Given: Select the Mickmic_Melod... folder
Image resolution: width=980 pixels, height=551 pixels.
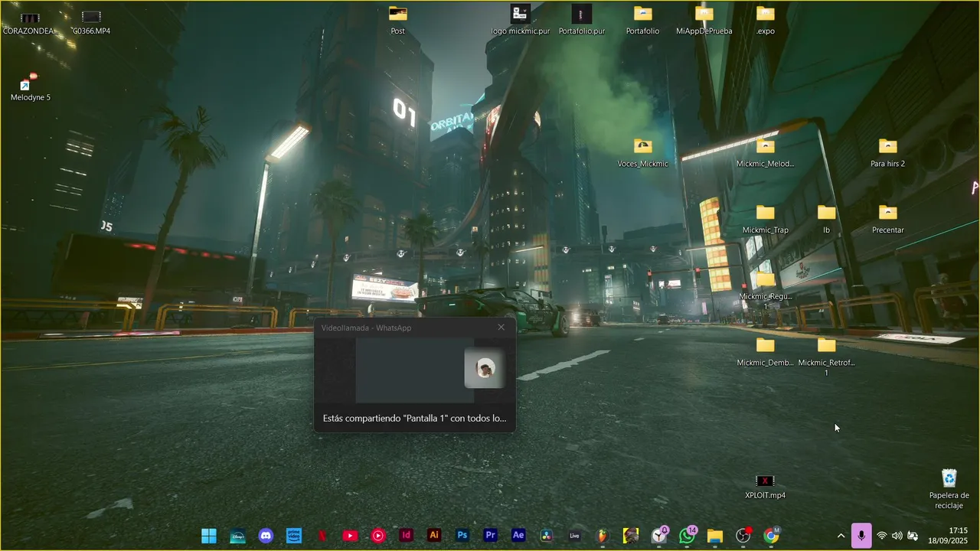Looking at the screenshot, I should pos(766,153).
